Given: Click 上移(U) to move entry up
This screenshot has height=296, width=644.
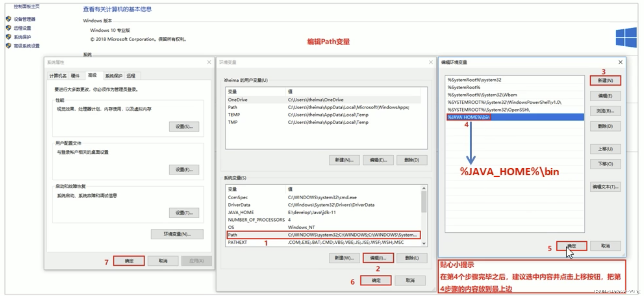Looking at the screenshot, I should [x=605, y=149].
